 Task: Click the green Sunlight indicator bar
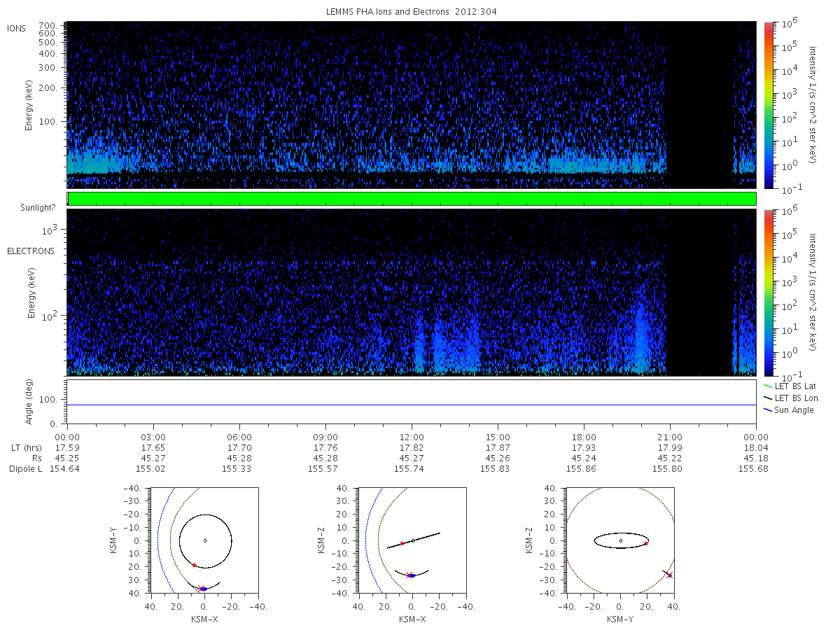(x=412, y=199)
